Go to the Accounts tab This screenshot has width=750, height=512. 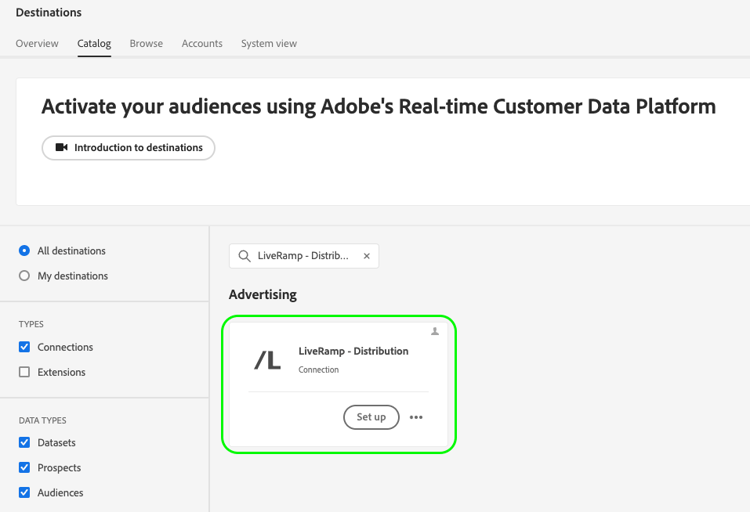pos(202,44)
